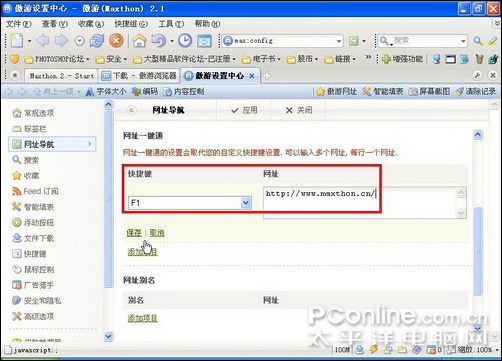Click the 缩放 100% zoom status control
This screenshot has height=361, width=502.
tap(473, 350)
